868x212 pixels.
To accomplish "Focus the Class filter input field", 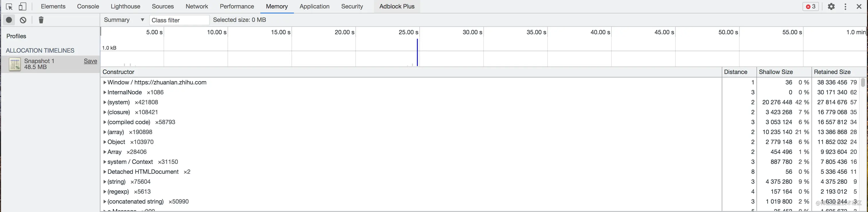I will coord(179,20).
